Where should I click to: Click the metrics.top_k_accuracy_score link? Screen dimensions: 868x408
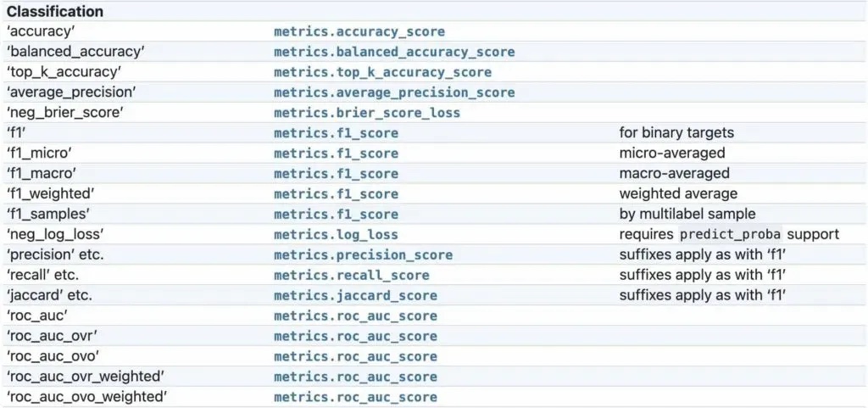(382, 72)
